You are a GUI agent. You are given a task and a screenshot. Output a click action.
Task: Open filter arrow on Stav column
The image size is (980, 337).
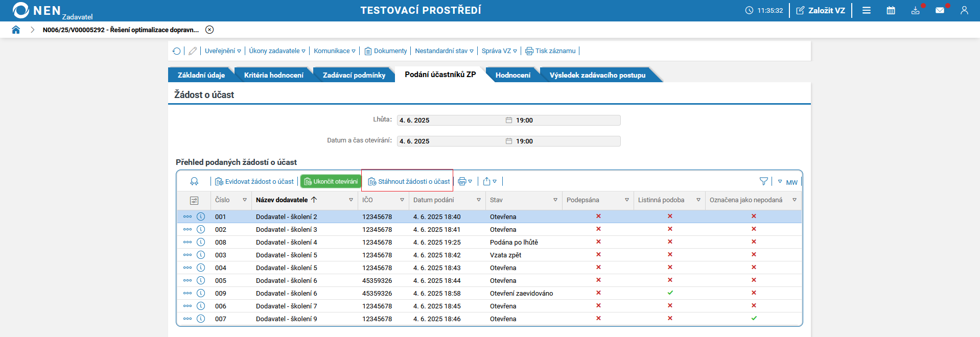[555, 200]
